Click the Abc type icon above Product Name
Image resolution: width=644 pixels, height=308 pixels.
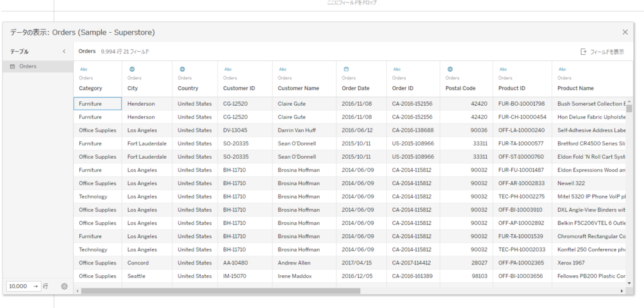pos(562,69)
